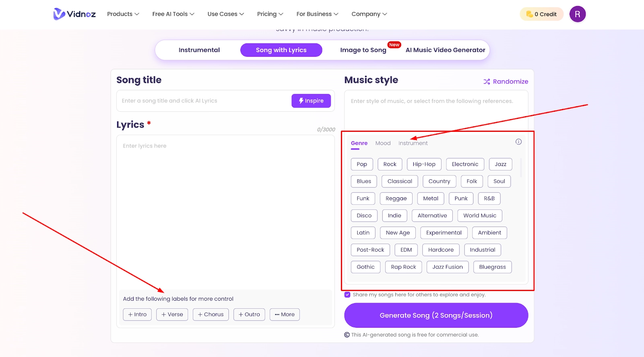Screen dimensions: 644x357
Task: Expand the Products dropdown menu
Action: pyautogui.click(x=123, y=14)
